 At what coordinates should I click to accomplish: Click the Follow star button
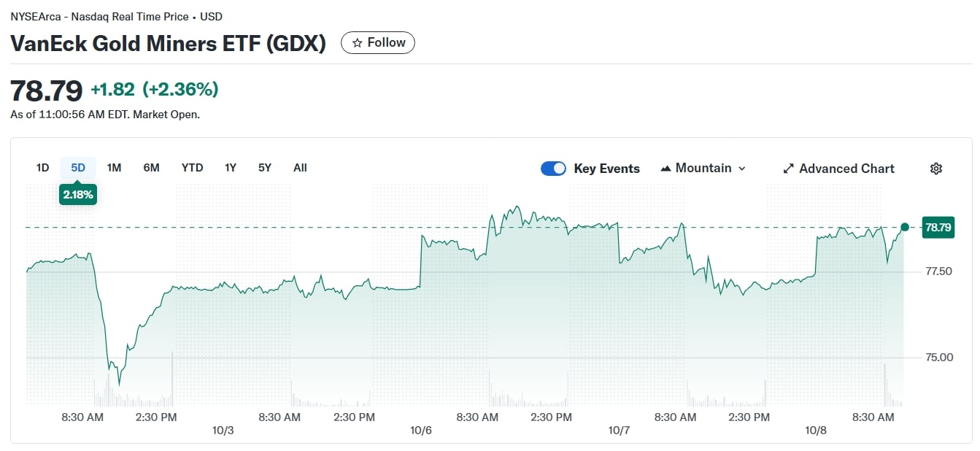(x=378, y=43)
